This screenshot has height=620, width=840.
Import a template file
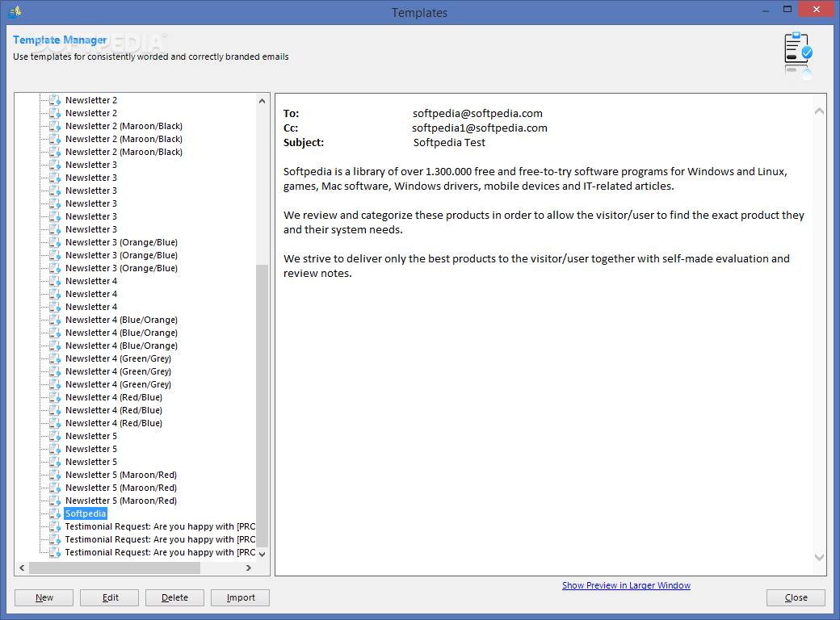coord(240,597)
